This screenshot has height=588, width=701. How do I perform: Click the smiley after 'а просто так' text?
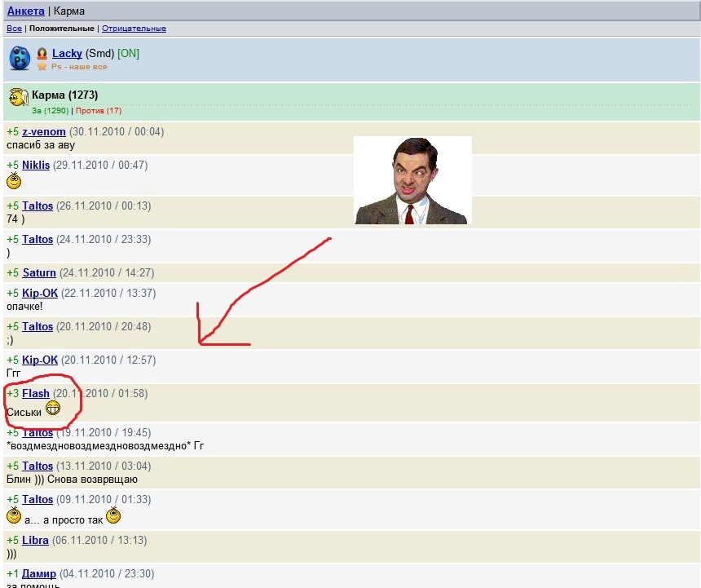click(113, 515)
